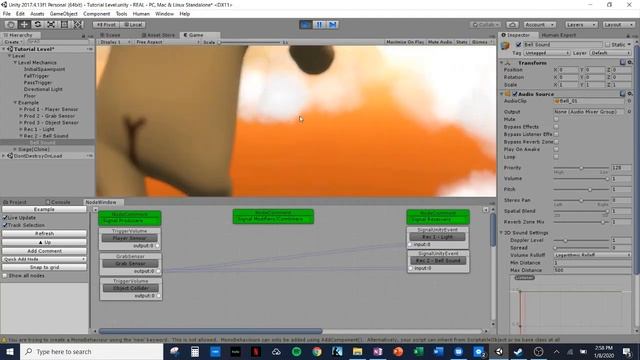Click the Hierarchy panel lock icon
The width and height of the screenshot is (640, 360).
pos(84,36)
